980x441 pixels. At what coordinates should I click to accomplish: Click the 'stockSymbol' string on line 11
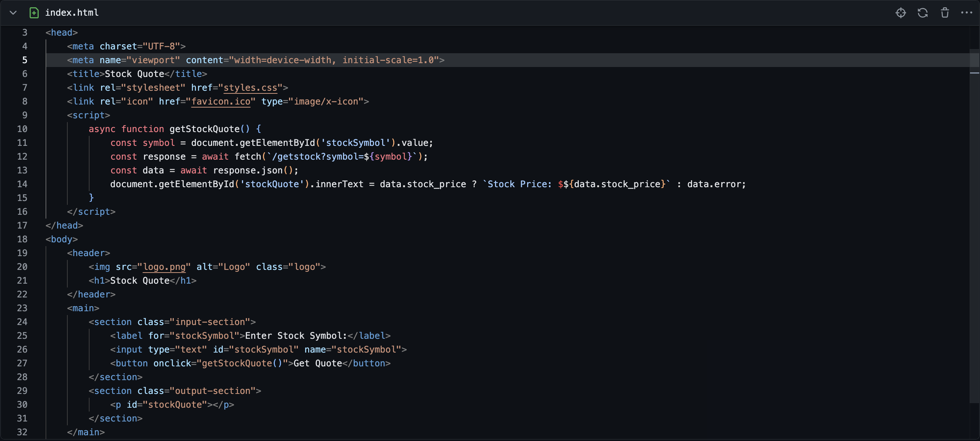point(356,143)
